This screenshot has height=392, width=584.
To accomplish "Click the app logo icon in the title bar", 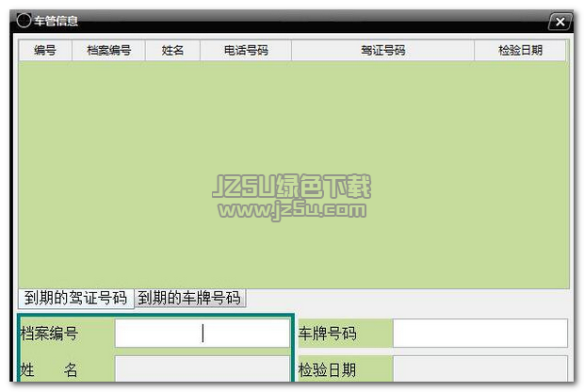I will [24, 20].
